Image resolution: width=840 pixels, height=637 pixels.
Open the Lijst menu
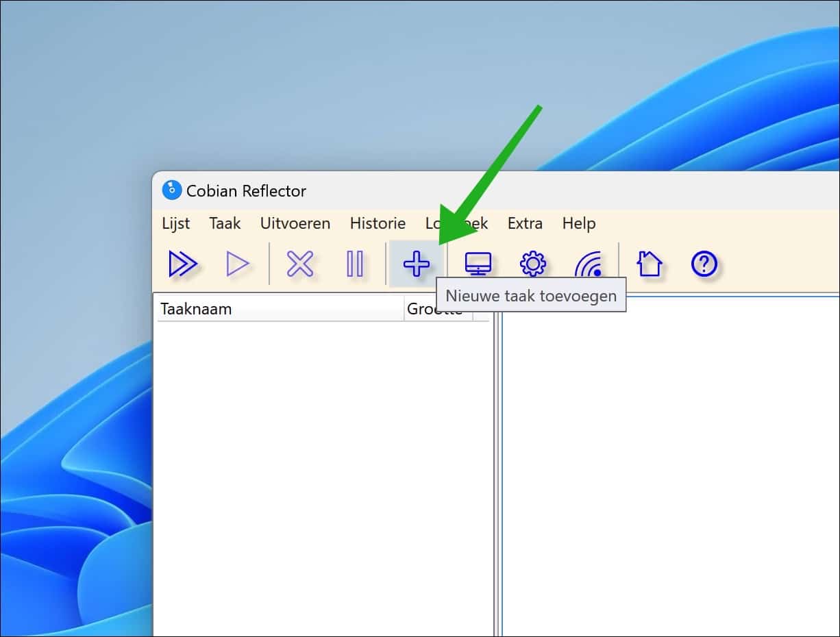(x=175, y=223)
